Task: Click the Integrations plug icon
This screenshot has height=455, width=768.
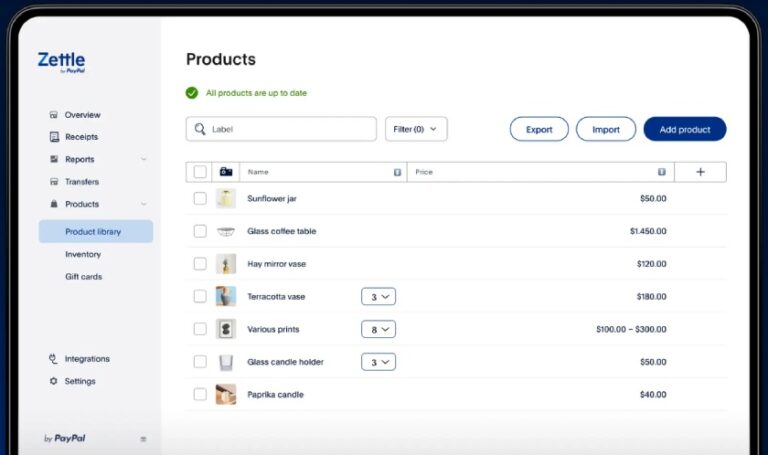Action: tap(54, 359)
